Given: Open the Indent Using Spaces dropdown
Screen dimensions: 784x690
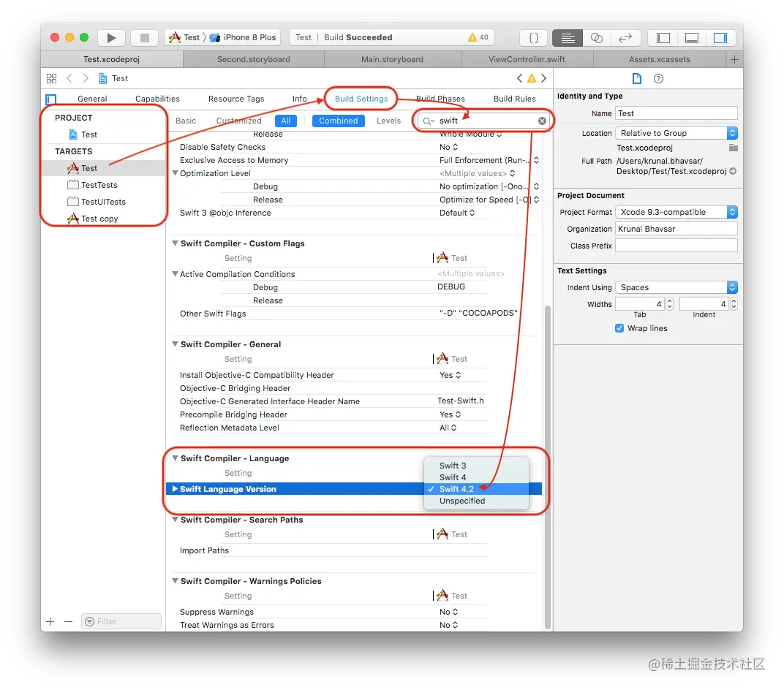Looking at the screenshot, I should (x=676, y=287).
